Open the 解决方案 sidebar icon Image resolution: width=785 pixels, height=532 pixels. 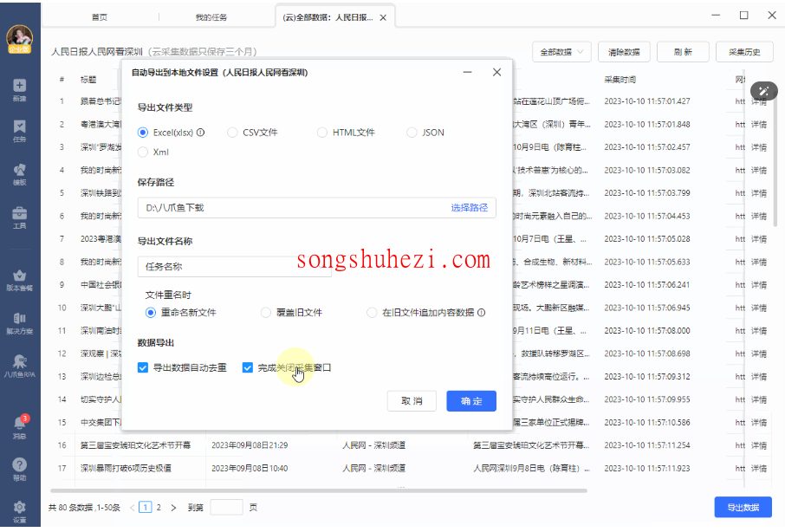pyautogui.click(x=20, y=323)
